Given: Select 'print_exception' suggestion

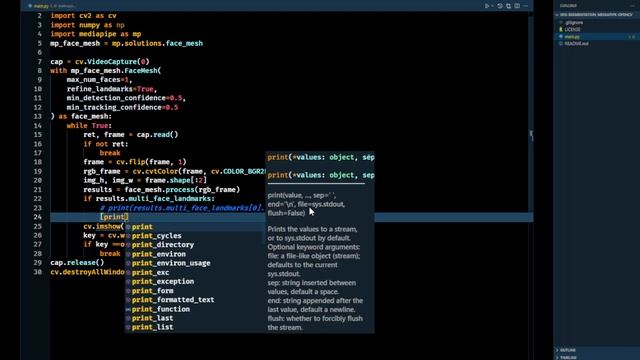Looking at the screenshot, I should click(x=195, y=281).
